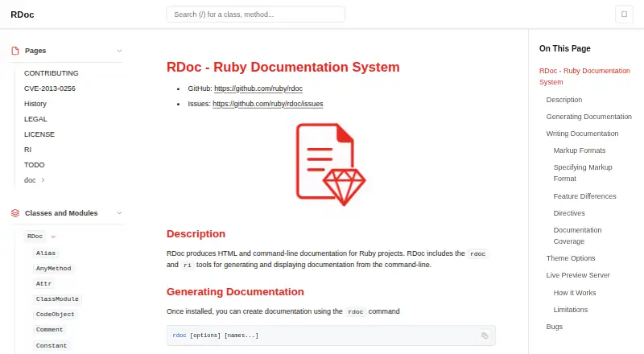Go to RDoc home title link
Screen dimensions: 644x354
coord(23,14)
